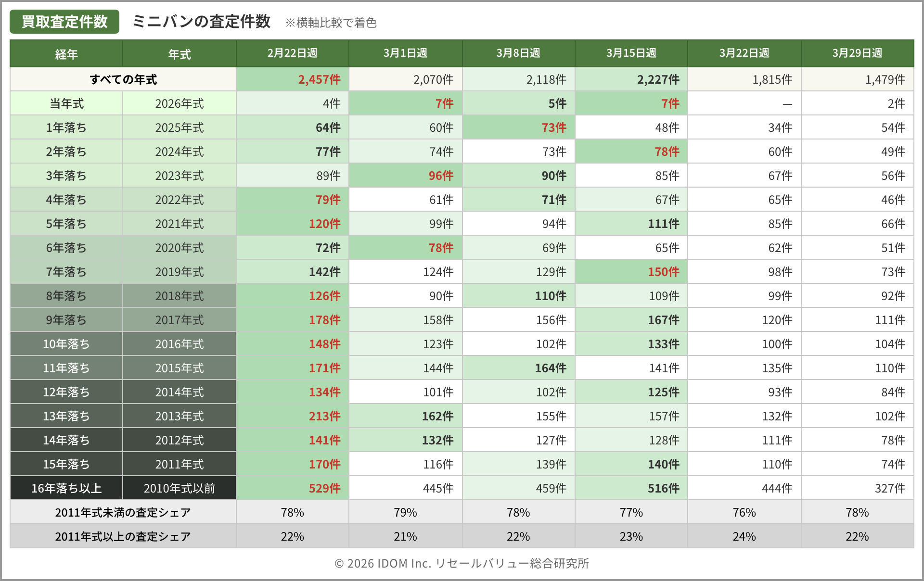This screenshot has width=924, height=582.
Task: Click the 3月29日週 column header
Action: click(857, 53)
